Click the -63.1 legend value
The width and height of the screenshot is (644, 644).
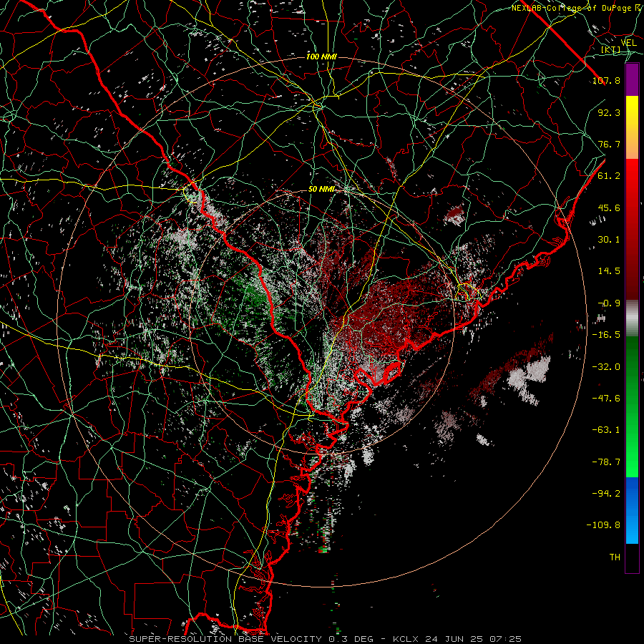[x=606, y=430]
